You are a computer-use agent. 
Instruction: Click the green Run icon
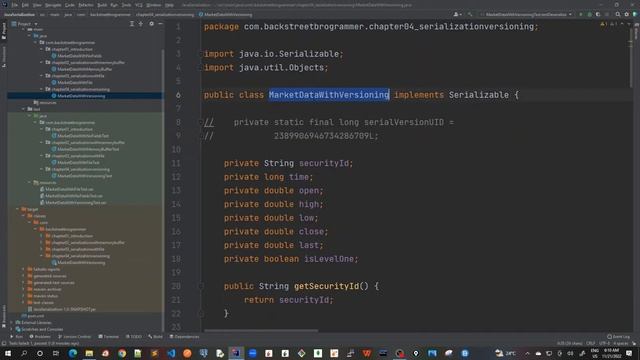pyautogui.click(x=581, y=14)
